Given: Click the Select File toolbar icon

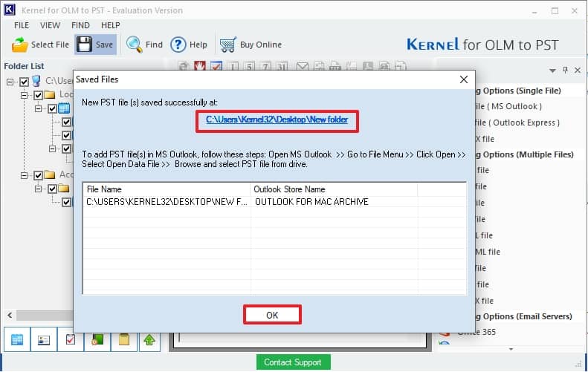Looking at the screenshot, I should point(20,45).
